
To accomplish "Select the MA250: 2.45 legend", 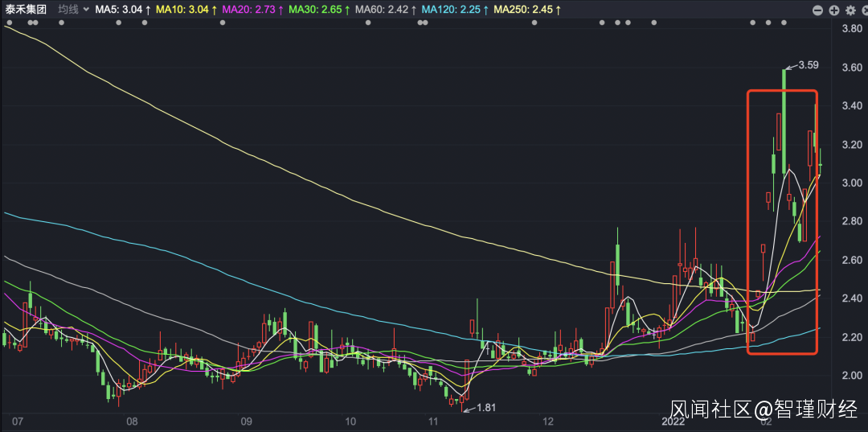I will click(527, 10).
